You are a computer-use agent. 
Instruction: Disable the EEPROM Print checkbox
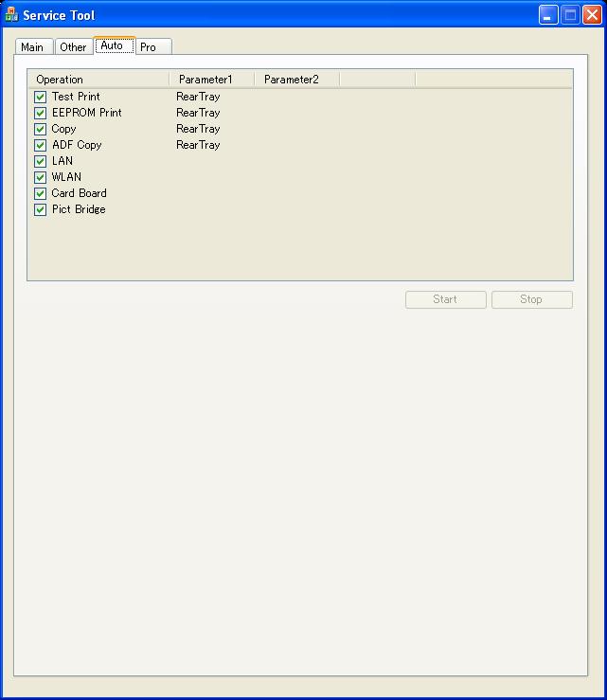41,113
